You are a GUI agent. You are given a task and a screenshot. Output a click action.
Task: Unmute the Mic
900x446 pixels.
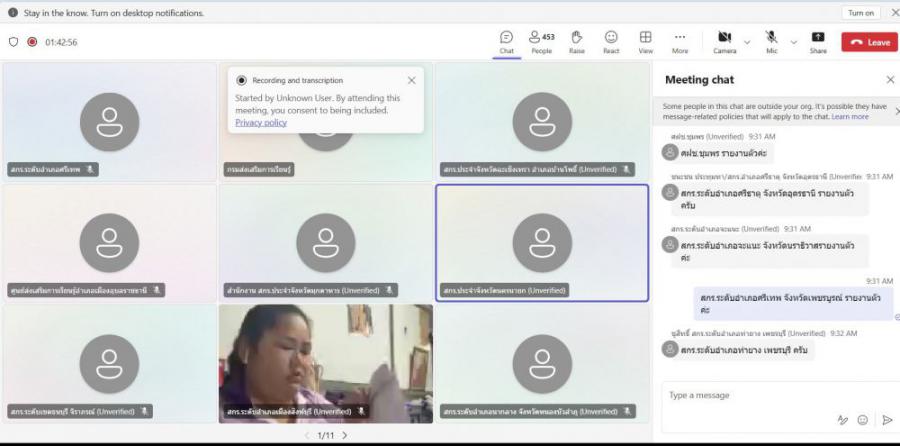pyautogui.click(x=772, y=41)
